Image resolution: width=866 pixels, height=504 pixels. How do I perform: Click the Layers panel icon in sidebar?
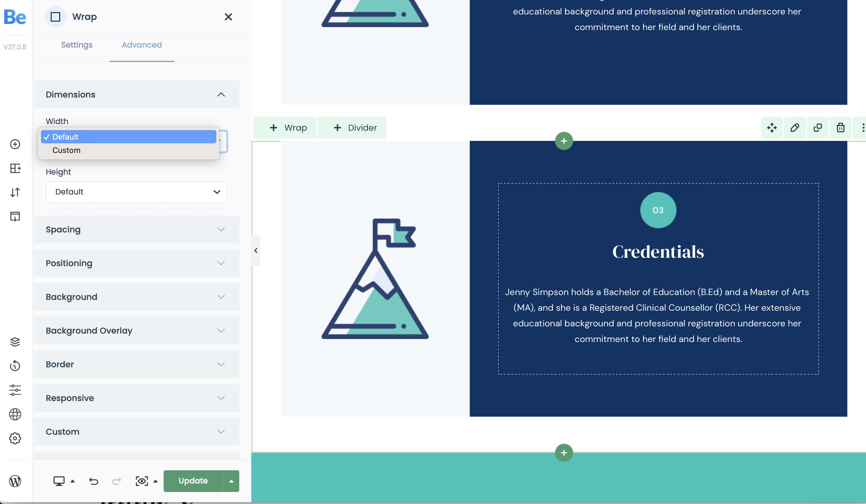(16, 342)
